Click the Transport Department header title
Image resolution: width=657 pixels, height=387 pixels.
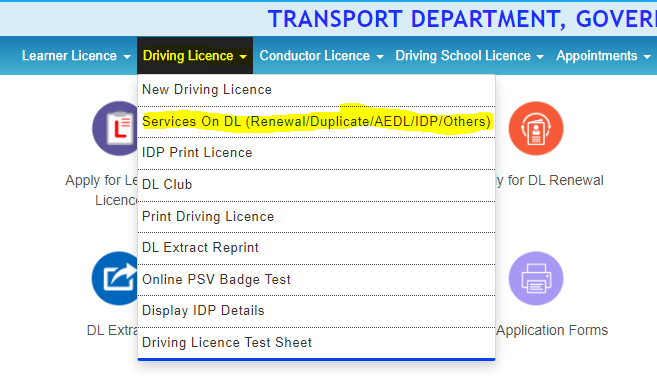click(462, 19)
